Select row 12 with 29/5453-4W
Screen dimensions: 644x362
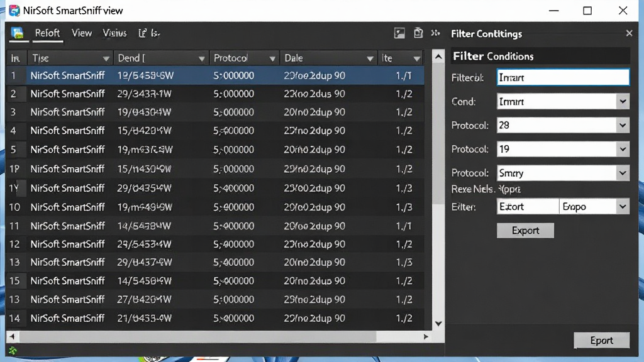point(215,244)
